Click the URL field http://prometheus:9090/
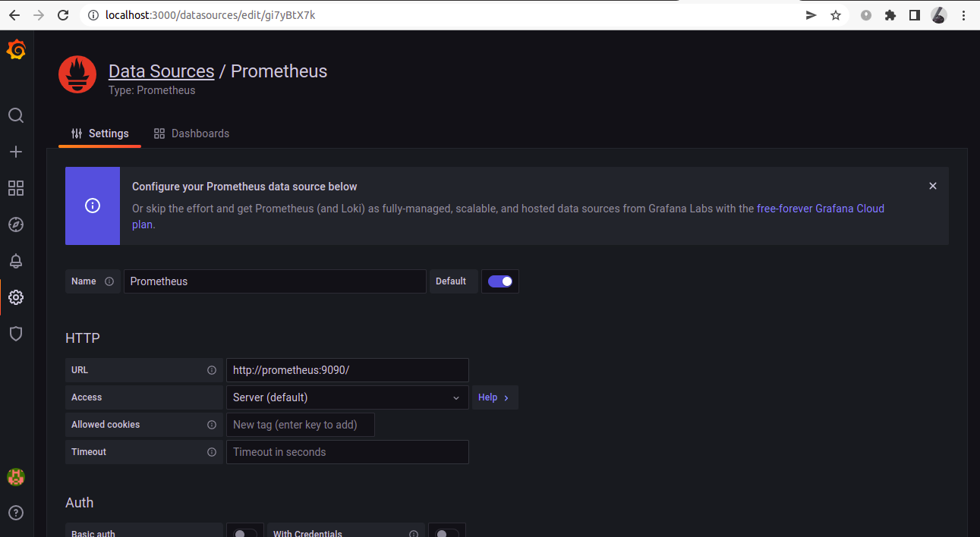Viewport: 980px width, 537px height. click(348, 370)
